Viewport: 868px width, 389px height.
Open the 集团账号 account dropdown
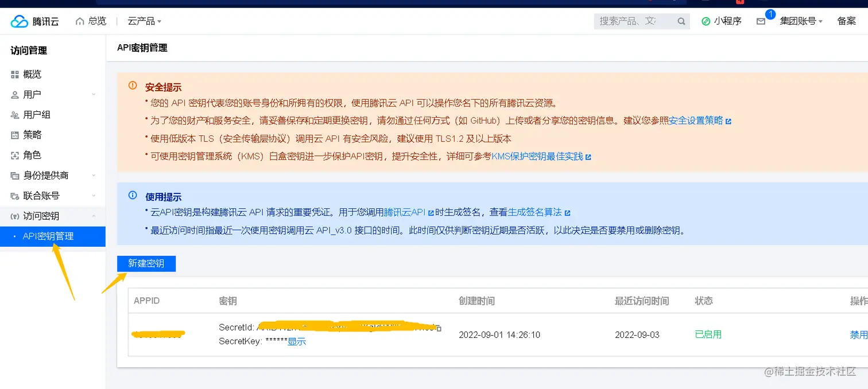coord(800,21)
